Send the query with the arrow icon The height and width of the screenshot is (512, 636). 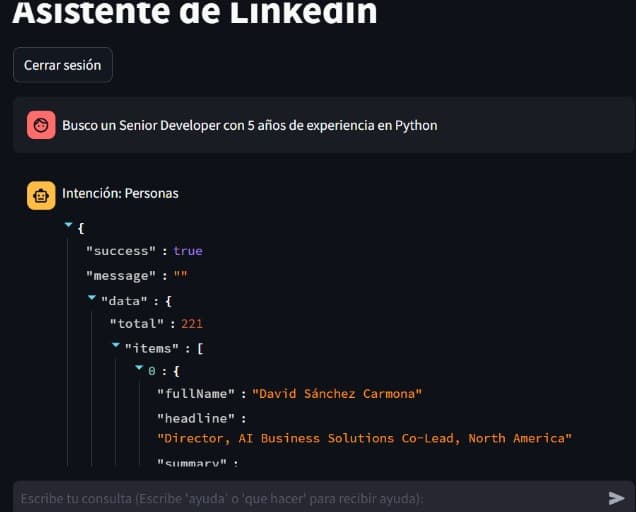tap(616, 498)
